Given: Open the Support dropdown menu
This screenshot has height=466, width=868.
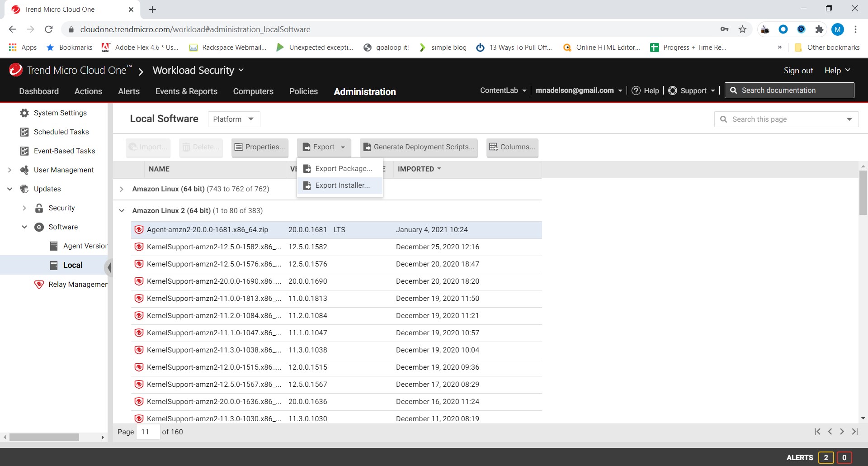Looking at the screenshot, I should coord(692,90).
